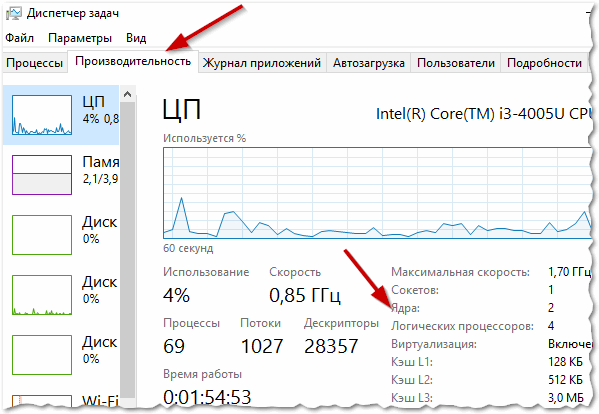Image resolution: width=599 pixels, height=414 pixels.
Task: Click the main CPU usage graph area
Action: pyautogui.click(x=377, y=193)
